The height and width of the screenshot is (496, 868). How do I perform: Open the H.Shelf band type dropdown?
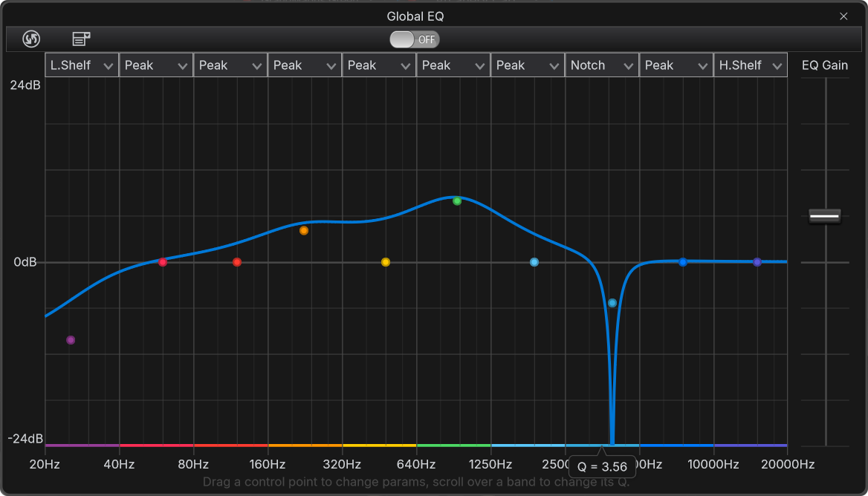750,65
